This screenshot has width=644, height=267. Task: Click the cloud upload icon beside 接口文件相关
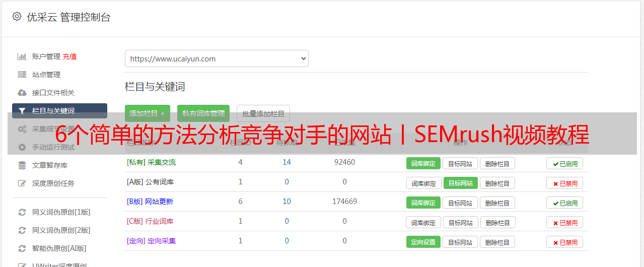[x=22, y=93]
